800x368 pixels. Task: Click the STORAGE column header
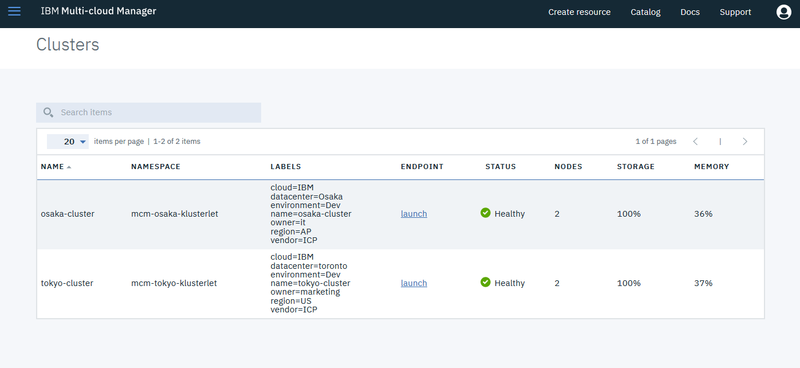636,166
